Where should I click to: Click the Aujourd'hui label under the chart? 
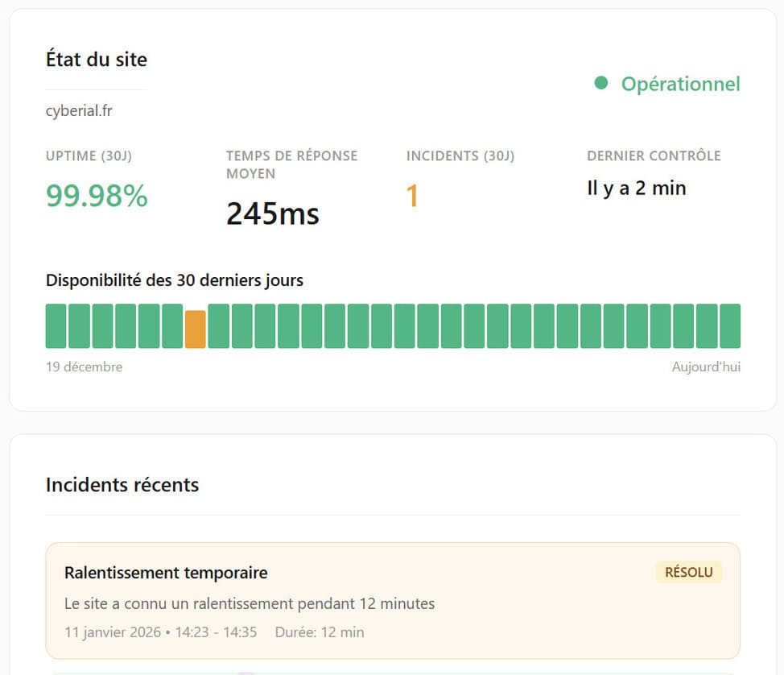pyautogui.click(x=706, y=366)
